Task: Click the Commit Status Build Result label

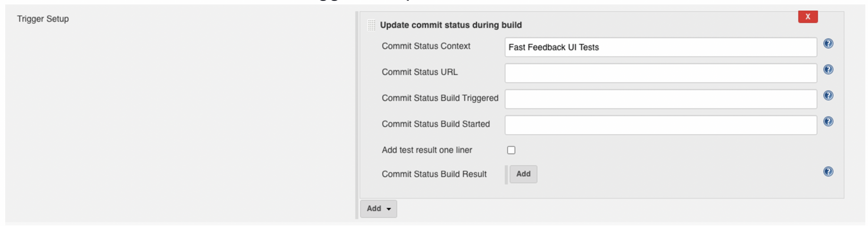Action: coord(434,174)
